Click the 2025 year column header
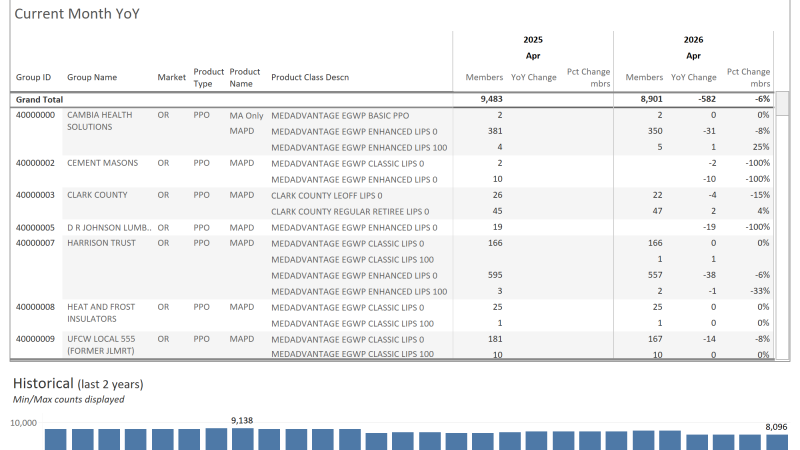The width and height of the screenshot is (800, 450). 532,39
